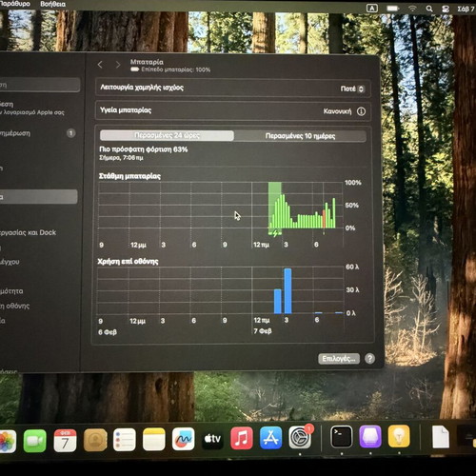Open the Βοήθεια menu in the menu bar
This screenshot has width=476, height=476.
[52, 4]
